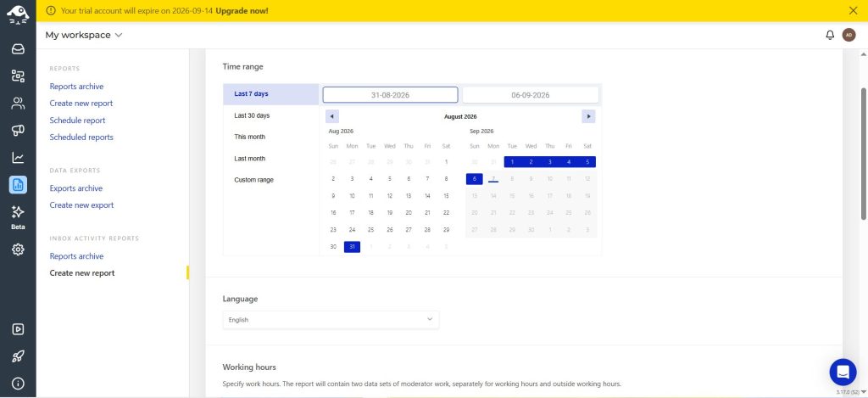The image size is (868, 398).
Task: Select September 5 in the calendar
Action: 587,162
